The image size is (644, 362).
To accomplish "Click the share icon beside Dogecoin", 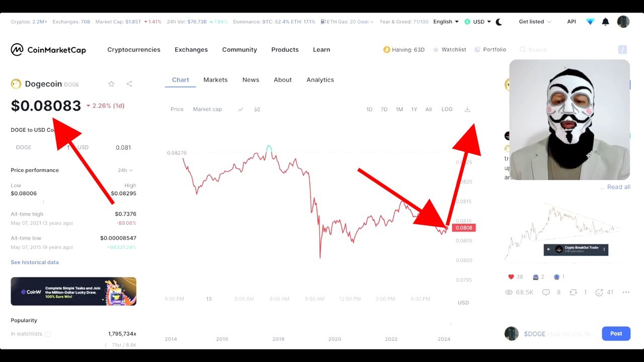I will [x=129, y=84].
